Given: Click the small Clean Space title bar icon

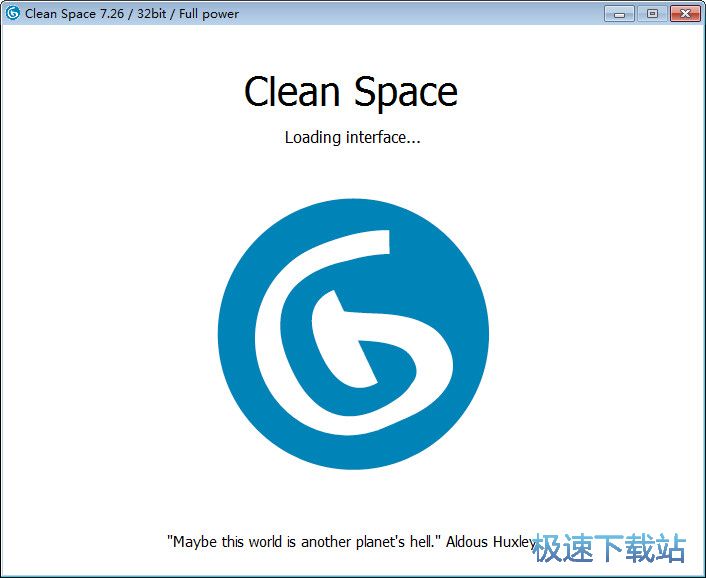Looking at the screenshot, I should pyautogui.click(x=13, y=14).
